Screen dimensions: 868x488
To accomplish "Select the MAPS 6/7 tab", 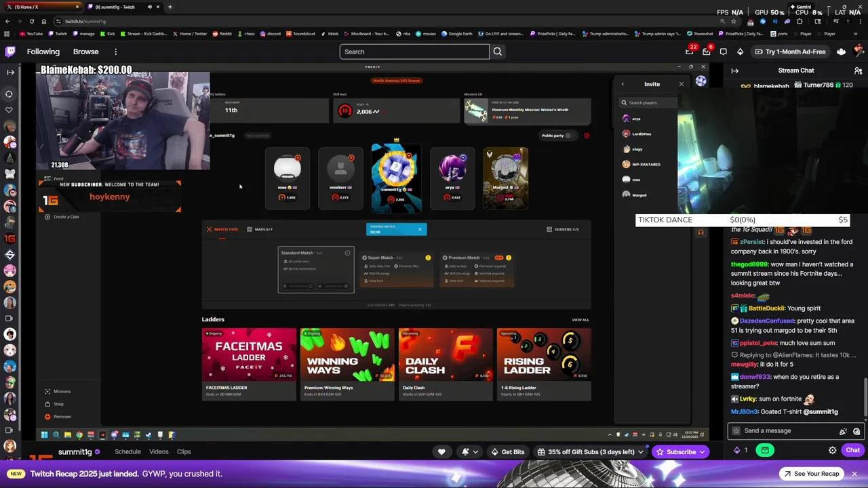I will (x=260, y=229).
